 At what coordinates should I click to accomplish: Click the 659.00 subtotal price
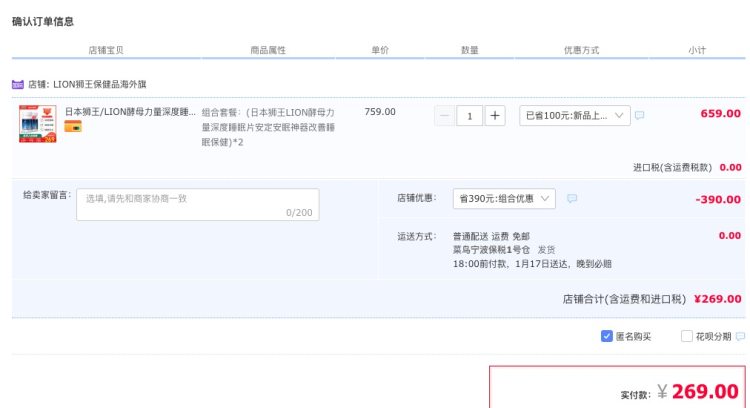tap(720, 114)
